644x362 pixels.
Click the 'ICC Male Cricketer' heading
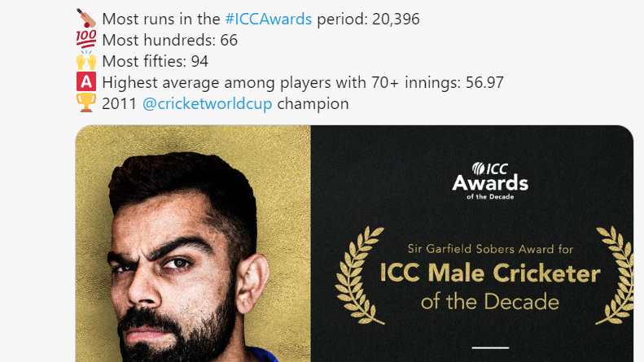[489, 273]
